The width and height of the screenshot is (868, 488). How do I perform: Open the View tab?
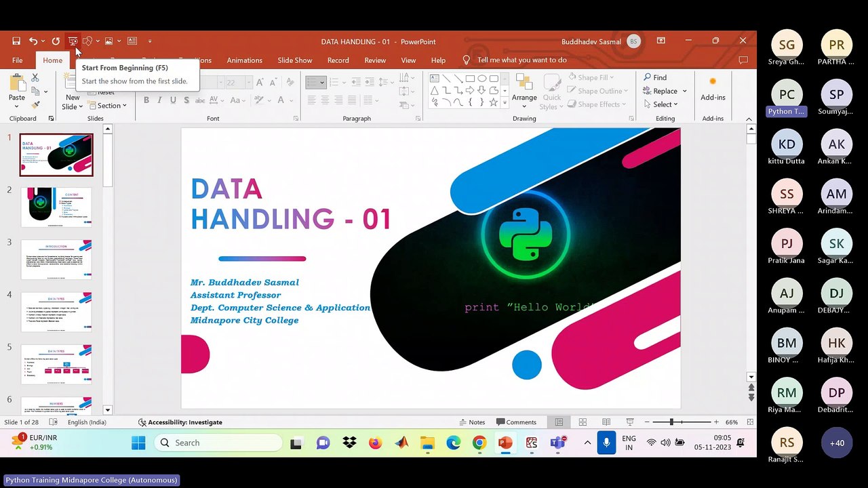click(x=408, y=60)
